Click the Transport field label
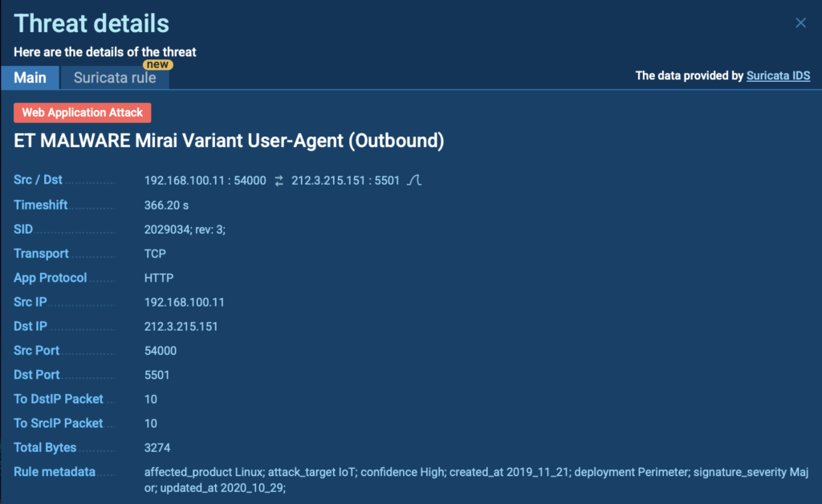The height and width of the screenshot is (504, 822). point(41,253)
